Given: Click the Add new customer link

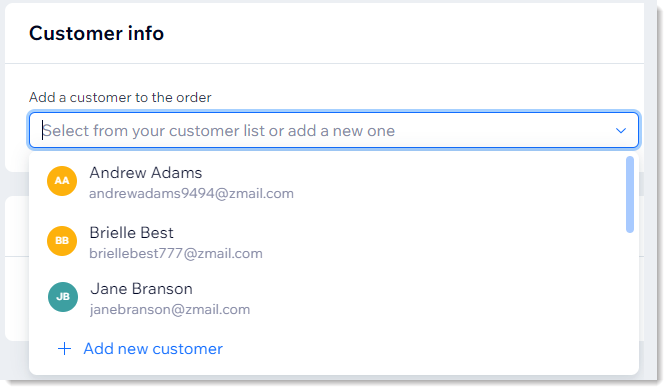Looking at the screenshot, I should click(x=153, y=349).
